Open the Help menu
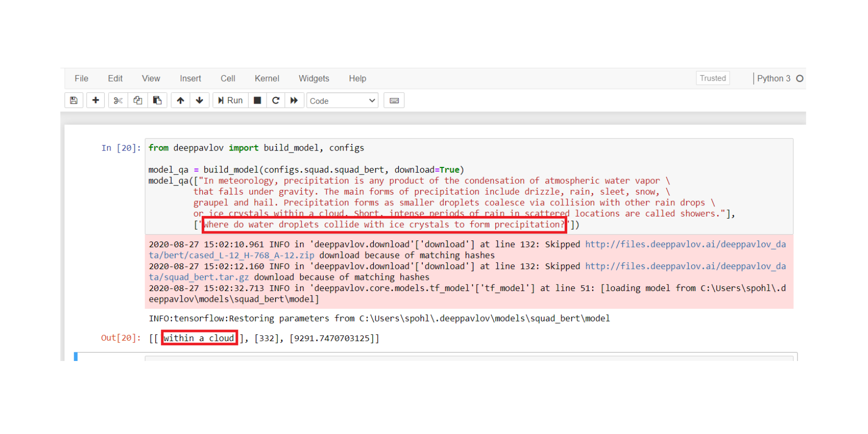 coord(357,79)
